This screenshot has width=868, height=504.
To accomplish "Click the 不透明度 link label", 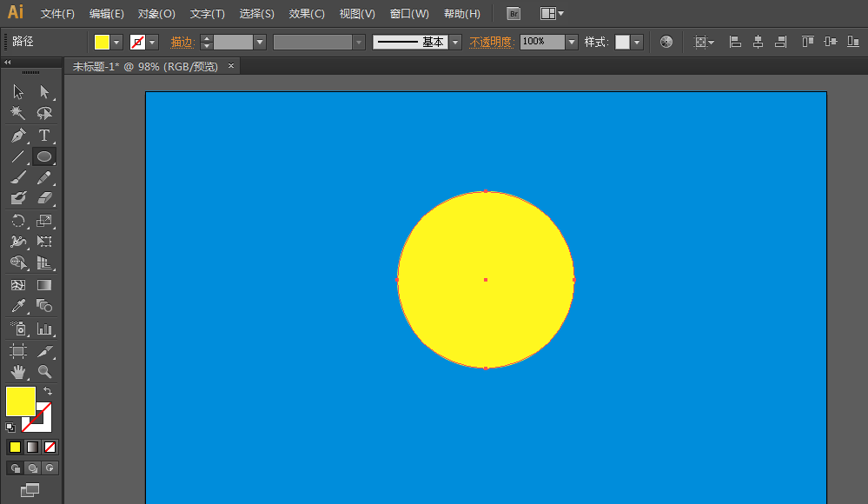I will 491,42.
